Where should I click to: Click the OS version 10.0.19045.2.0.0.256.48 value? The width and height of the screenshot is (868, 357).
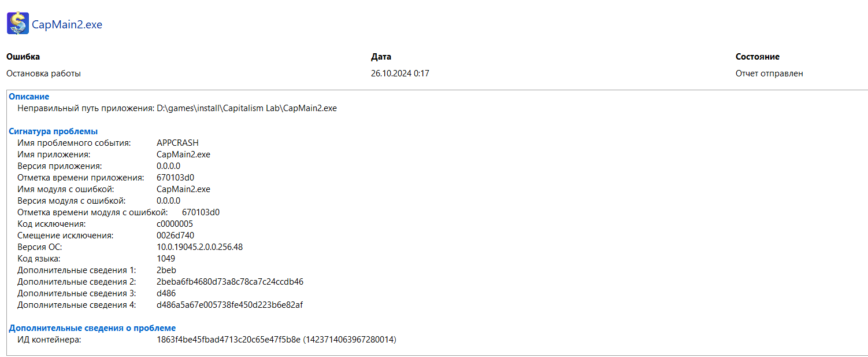(x=199, y=247)
